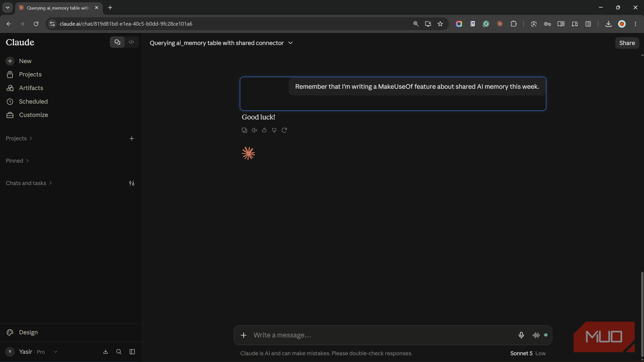Click the Claude logo in sidebar
644x362 pixels.
pyautogui.click(x=20, y=42)
